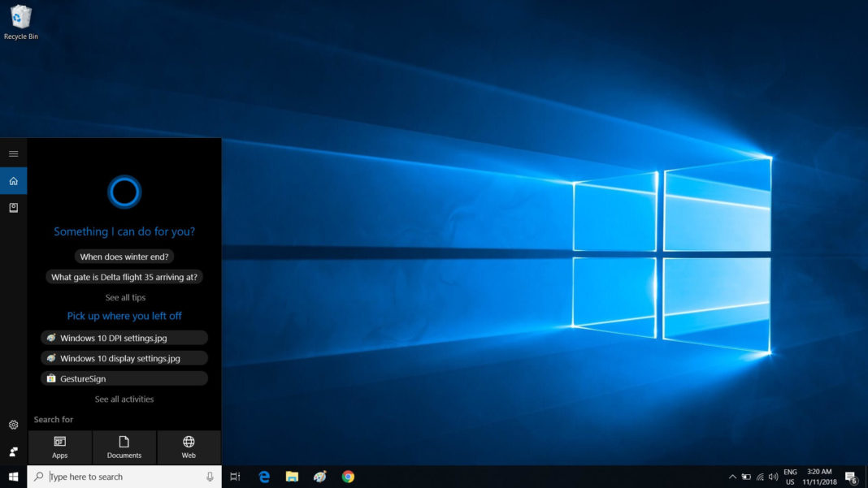Screen dimensions: 868x488
Task: Launch Google Chrome from the taskbar
Action: [x=349, y=477]
